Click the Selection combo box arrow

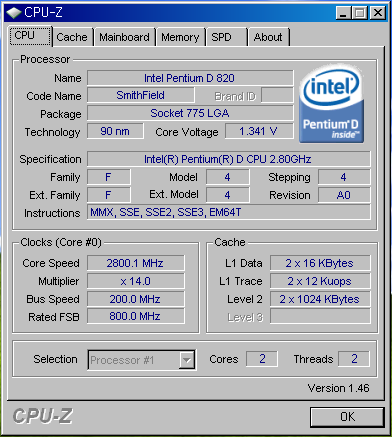187,360
